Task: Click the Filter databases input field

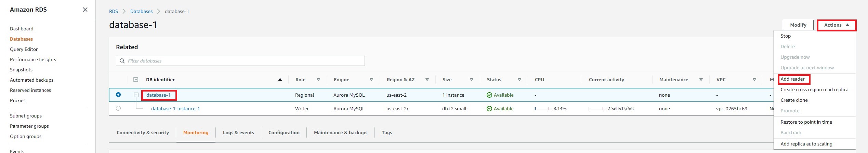Action: click(x=240, y=61)
